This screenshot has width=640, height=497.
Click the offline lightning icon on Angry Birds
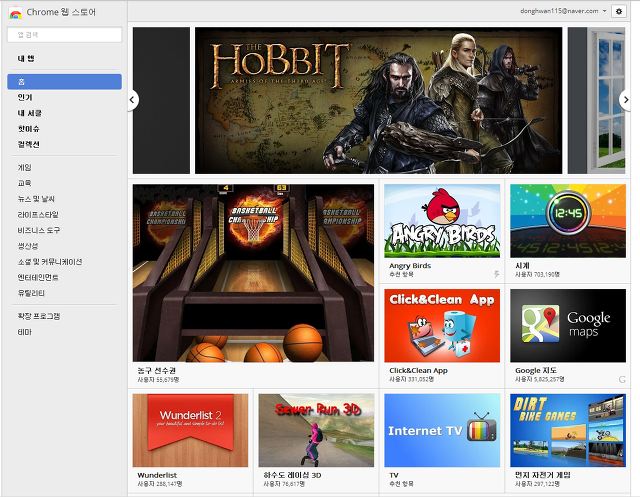click(x=496, y=274)
